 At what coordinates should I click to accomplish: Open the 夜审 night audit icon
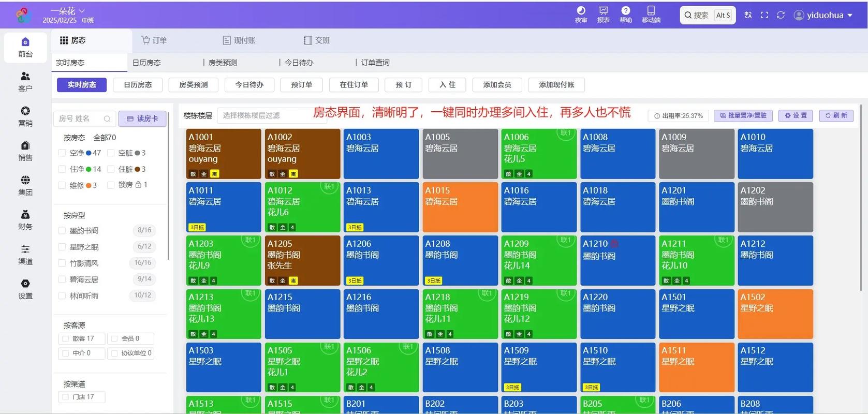(581, 14)
